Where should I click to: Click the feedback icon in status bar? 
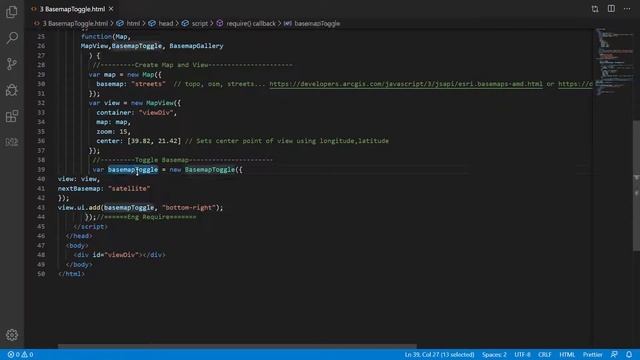click(x=614, y=355)
